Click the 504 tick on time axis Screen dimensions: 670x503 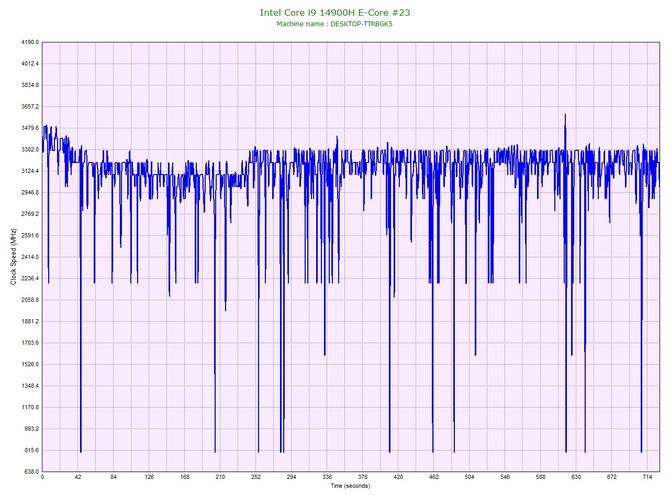coord(469,477)
